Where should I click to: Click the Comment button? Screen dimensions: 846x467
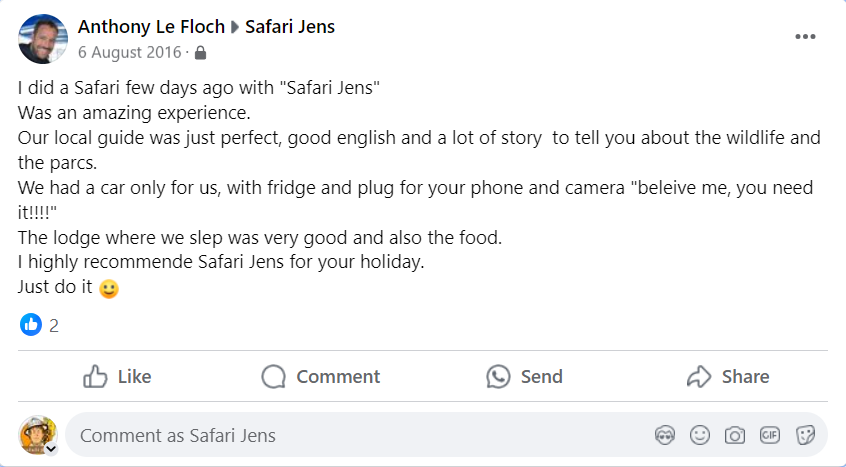click(x=321, y=376)
